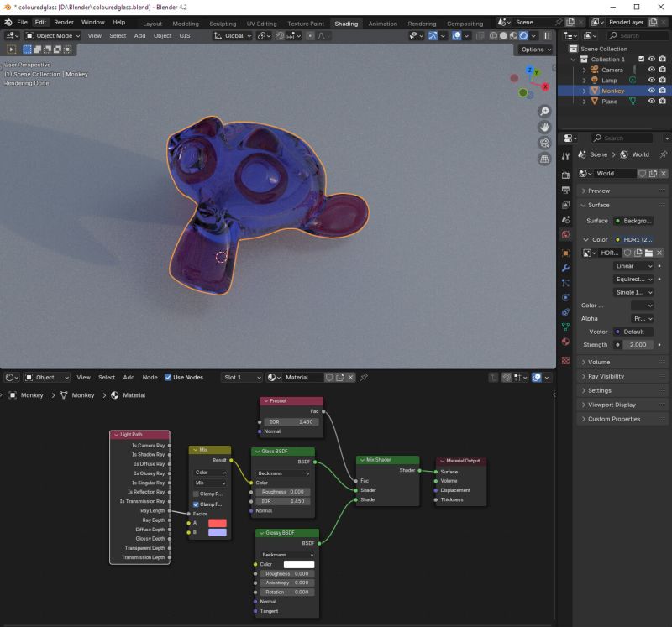Open the node editor Add menu
The height and width of the screenshot is (627, 672).
(x=129, y=378)
